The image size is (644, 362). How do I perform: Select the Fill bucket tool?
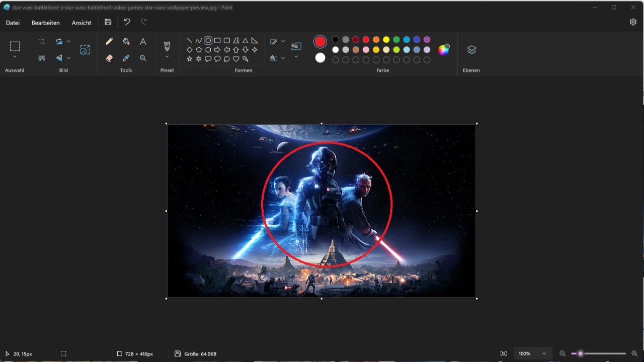[126, 41]
